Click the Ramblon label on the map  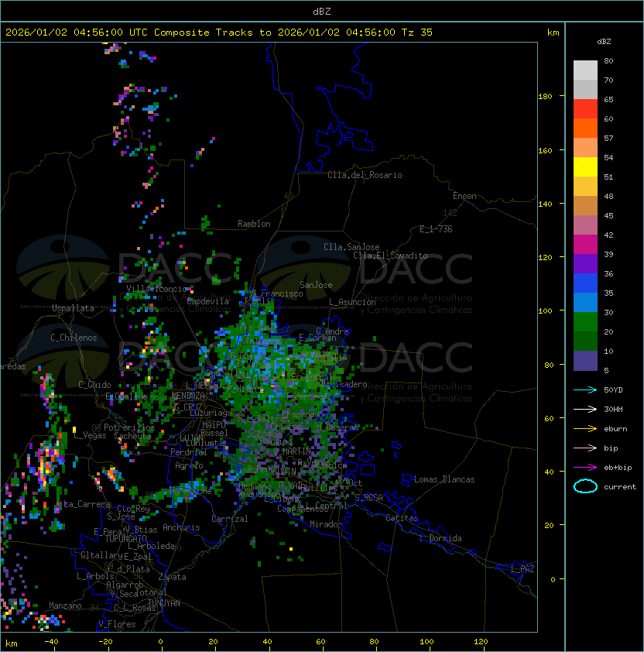click(254, 224)
